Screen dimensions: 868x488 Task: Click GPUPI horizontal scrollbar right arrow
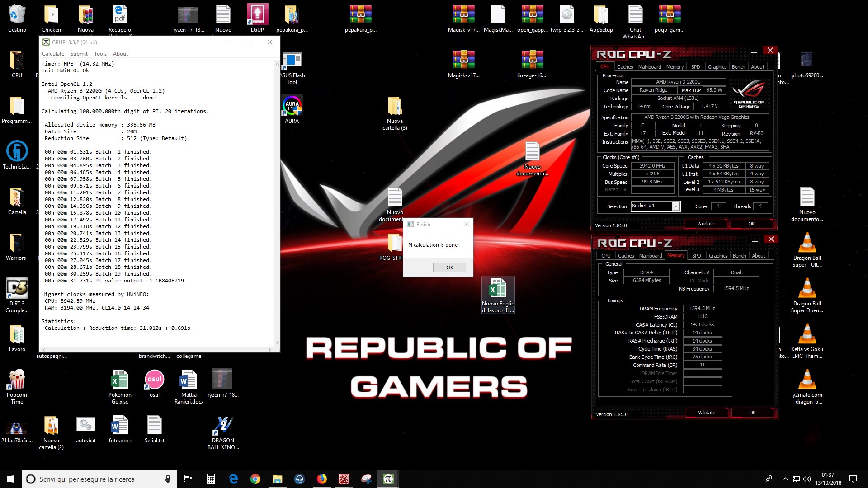270,350
